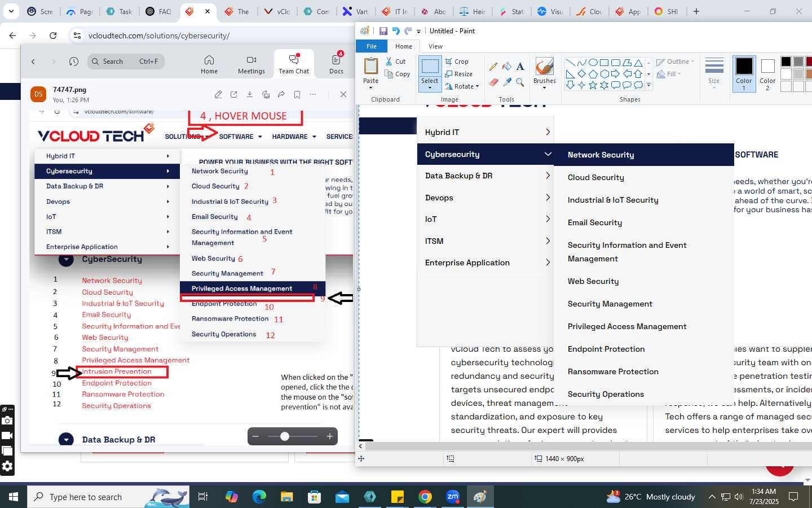Click the download icon in Zoom image viewer

[250, 94]
